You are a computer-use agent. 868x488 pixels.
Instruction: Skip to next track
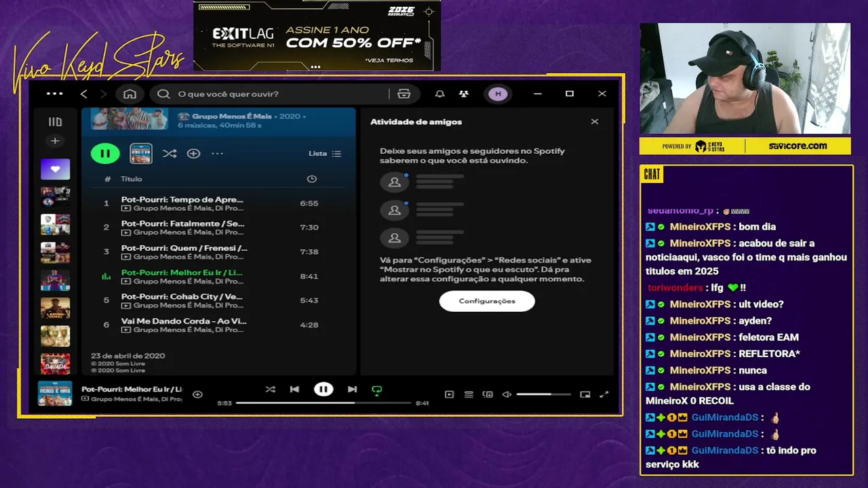tap(352, 389)
